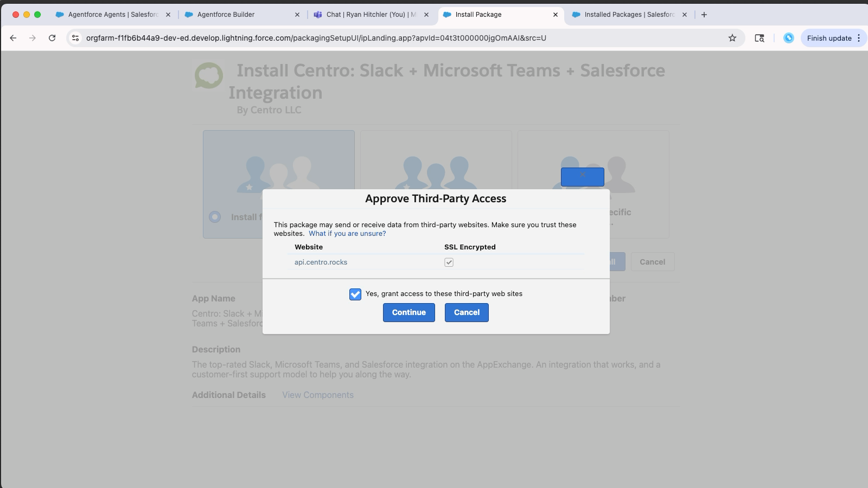Click the Additional Details label

pyautogui.click(x=229, y=395)
